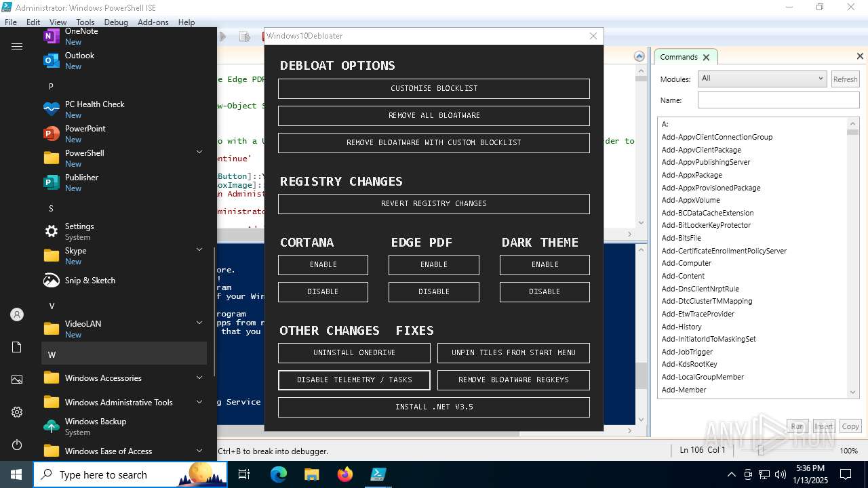Click Remove Bloatware Regkeys button
This screenshot has height=488, width=868.
pyautogui.click(x=513, y=380)
